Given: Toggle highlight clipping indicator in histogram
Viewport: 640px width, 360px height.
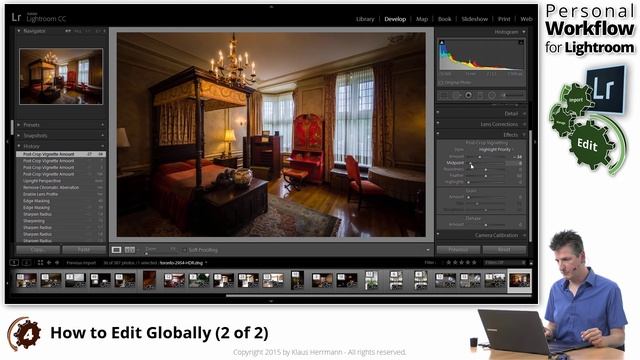Looking at the screenshot, I should tap(521, 42).
